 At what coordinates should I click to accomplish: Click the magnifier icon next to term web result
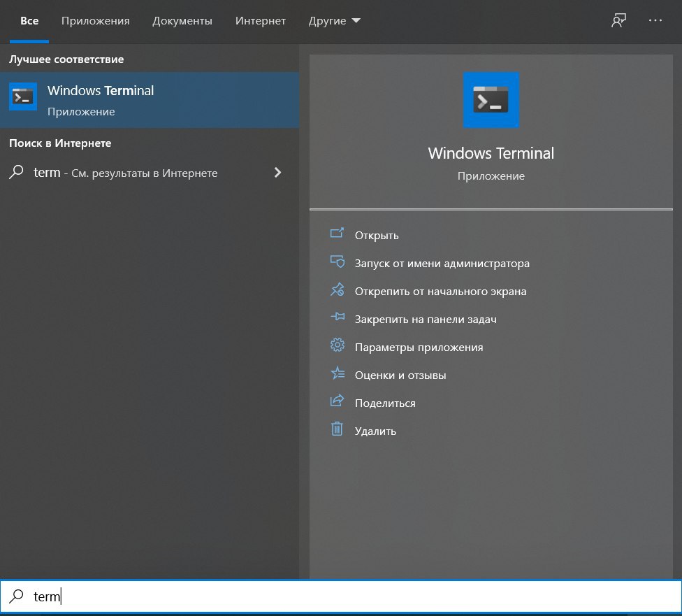tap(17, 172)
